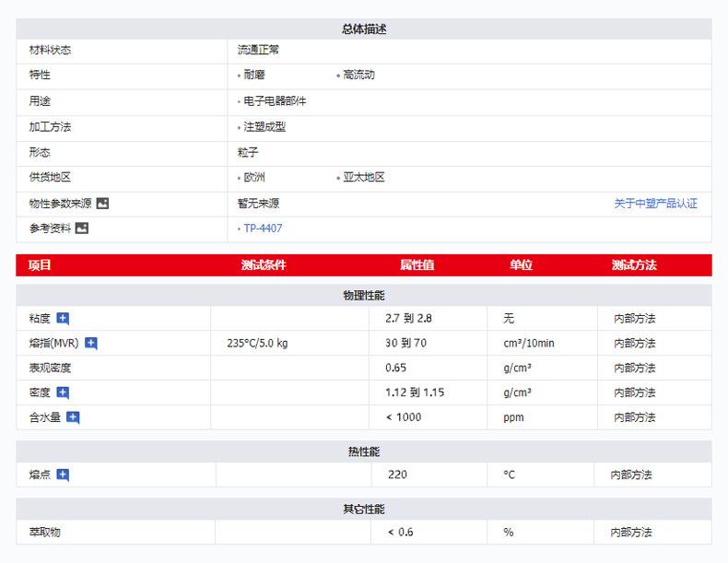Toggle the 物理性能 section header
Image resolution: width=728 pixels, height=563 pixels.
364,296
